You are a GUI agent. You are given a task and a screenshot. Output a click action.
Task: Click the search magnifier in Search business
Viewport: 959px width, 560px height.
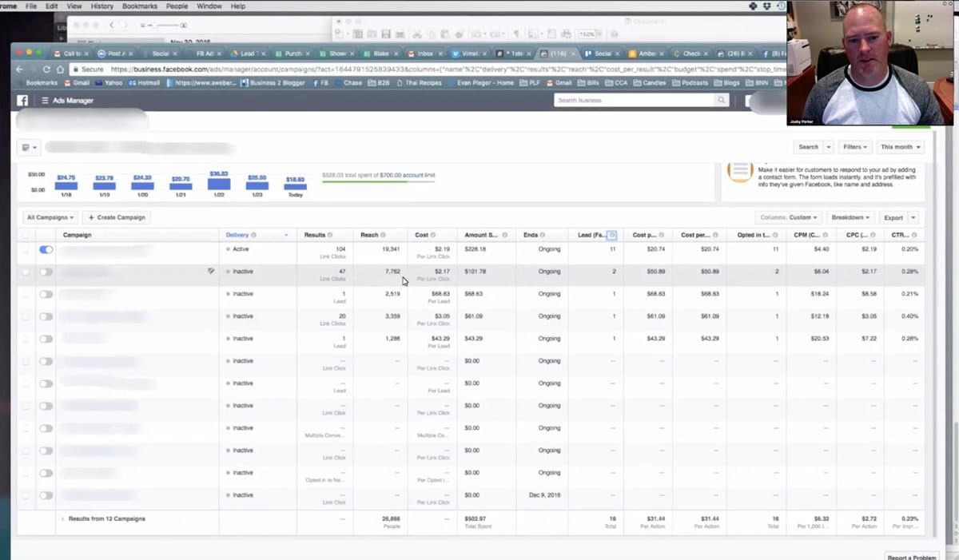(721, 101)
